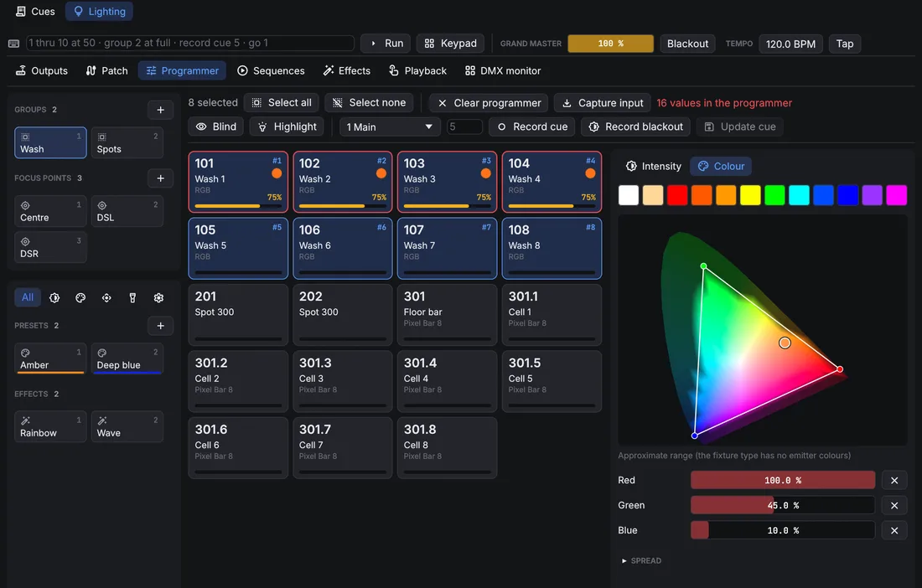The image size is (922, 588).
Task: Focus the command line input
Action: coord(190,43)
